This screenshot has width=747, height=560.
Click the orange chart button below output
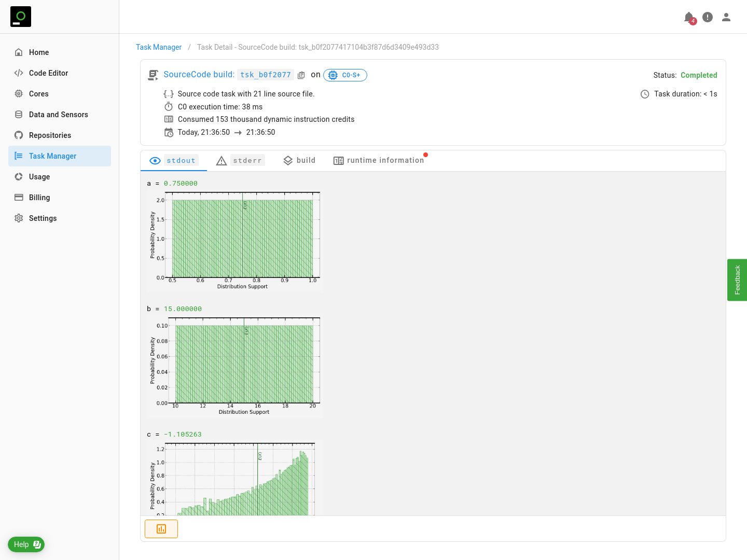click(x=161, y=529)
